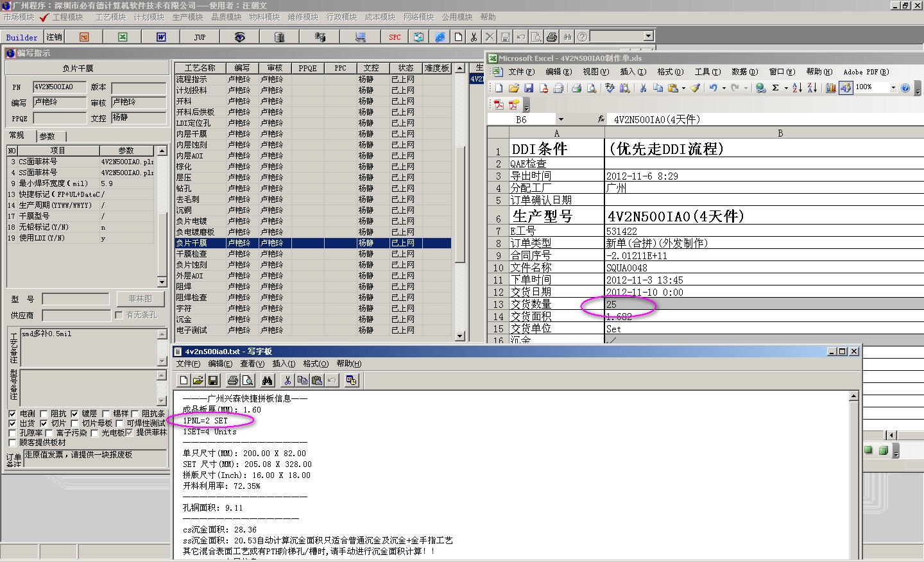Open the main toolbar combo box dropdown
The height and width of the screenshot is (562, 924).
point(648,37)
